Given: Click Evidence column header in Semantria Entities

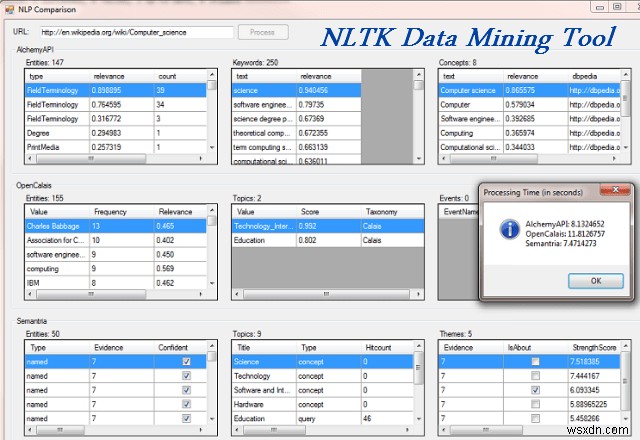Looking at the screenshot, I should point(122,348).
